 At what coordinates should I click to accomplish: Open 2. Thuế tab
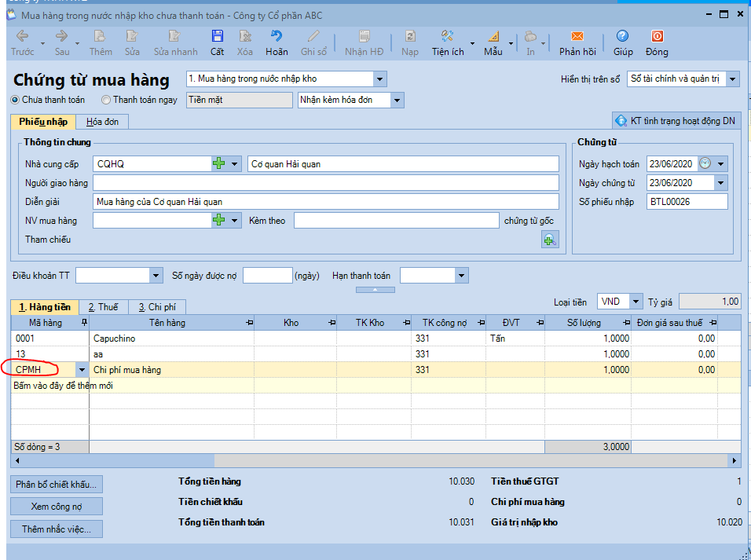coord(104,307)
